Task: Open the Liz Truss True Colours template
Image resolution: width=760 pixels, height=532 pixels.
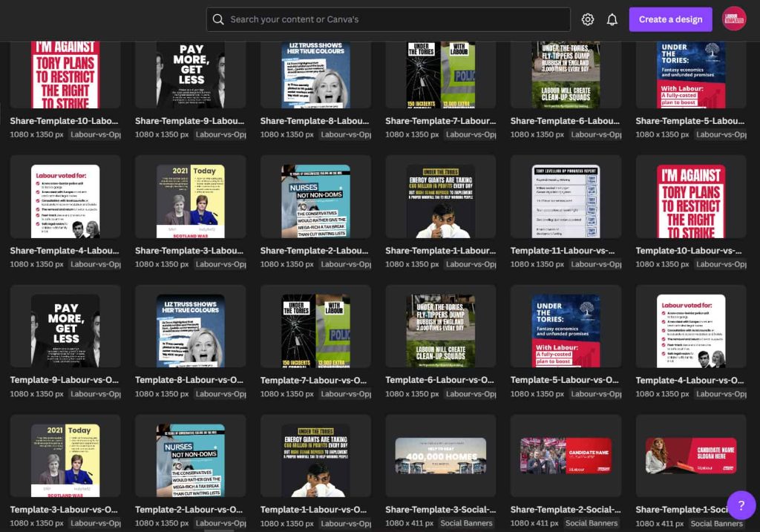Action: tap(315, 74)
